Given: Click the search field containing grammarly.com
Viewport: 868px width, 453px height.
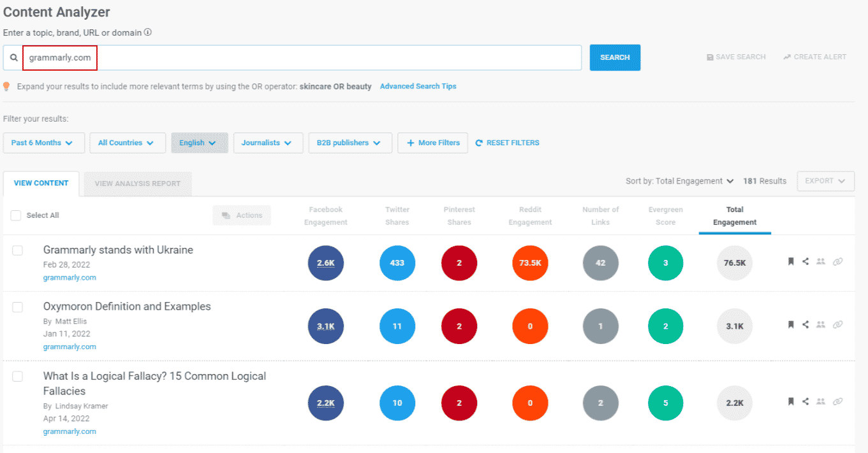Looking at the screenshot, I should tap(292, 57).
